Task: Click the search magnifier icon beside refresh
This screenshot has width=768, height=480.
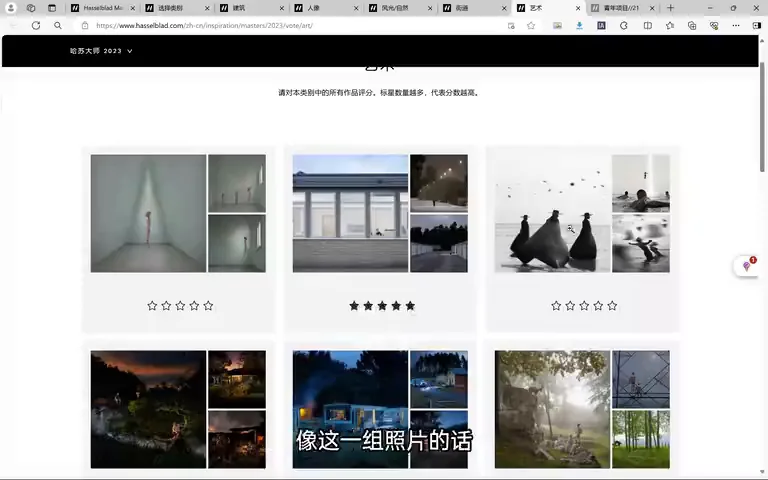Action: point(58,25)
